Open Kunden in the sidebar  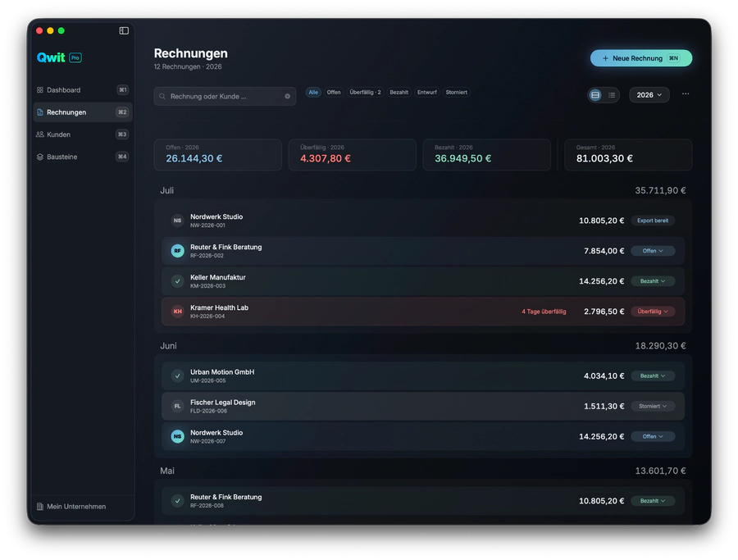point(82,134)
